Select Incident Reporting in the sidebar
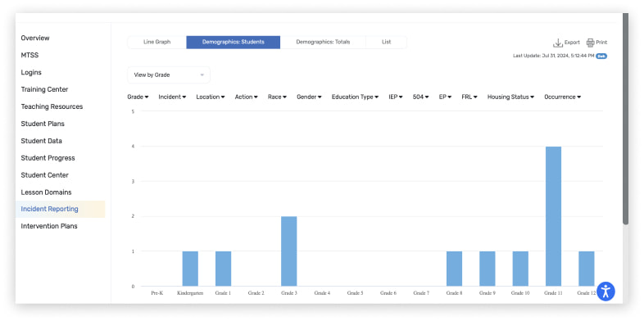The height and width of the screenshot is (321, 644). click(61, 209)
